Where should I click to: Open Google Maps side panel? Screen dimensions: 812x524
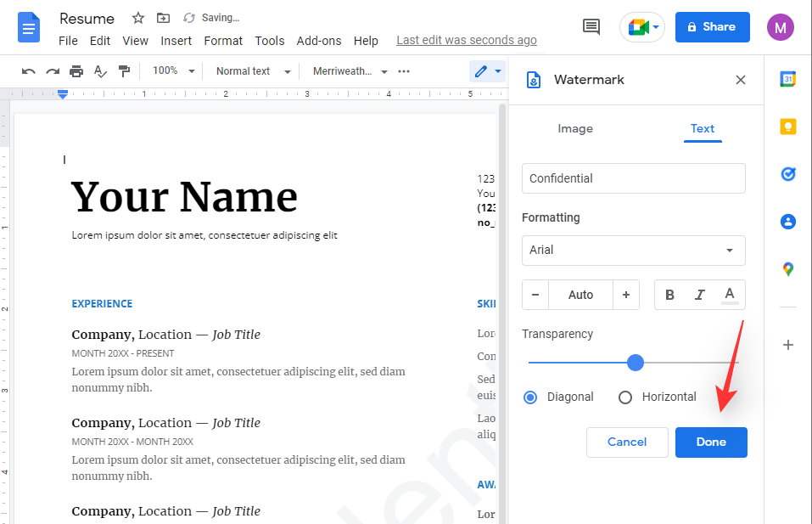[x=788, y=269]
